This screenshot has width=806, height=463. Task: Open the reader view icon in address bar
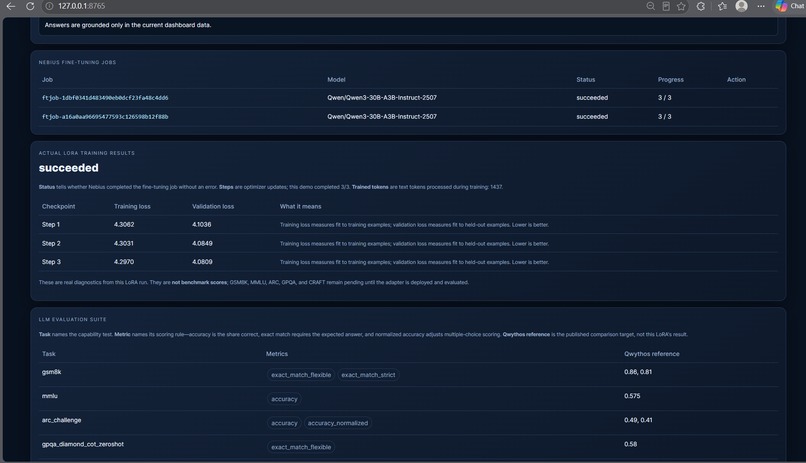666,6
